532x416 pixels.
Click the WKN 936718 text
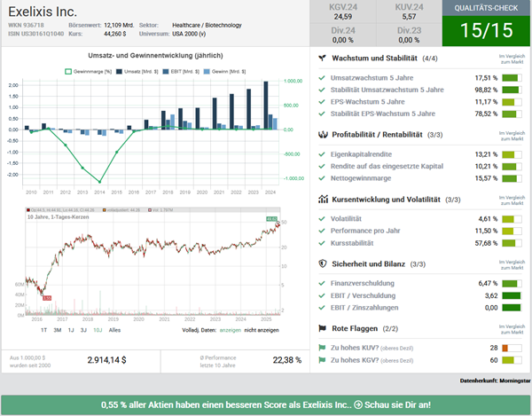point(26,25)
